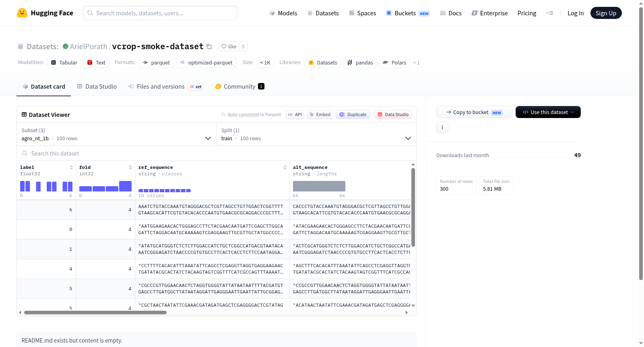The width and height of the screenshot is (644, 347).
Task: Open the ArielPorath profile link
Action: point(89,46)
